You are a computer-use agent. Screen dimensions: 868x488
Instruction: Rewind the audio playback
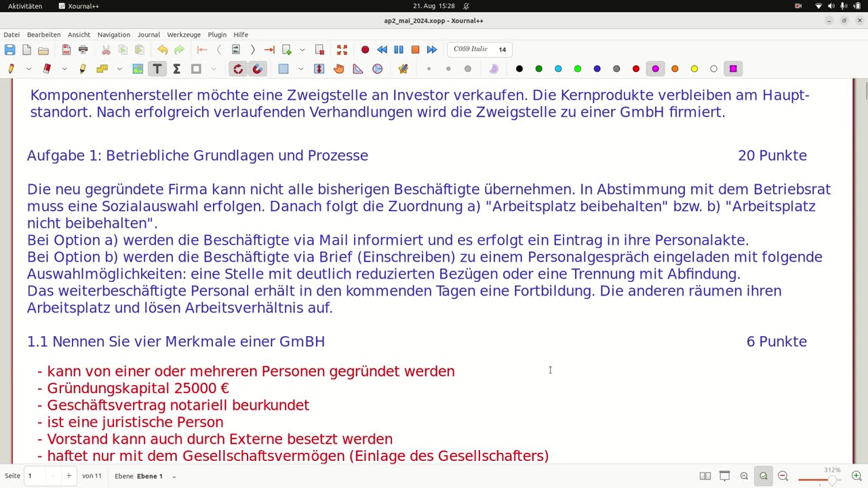(382, 49)
